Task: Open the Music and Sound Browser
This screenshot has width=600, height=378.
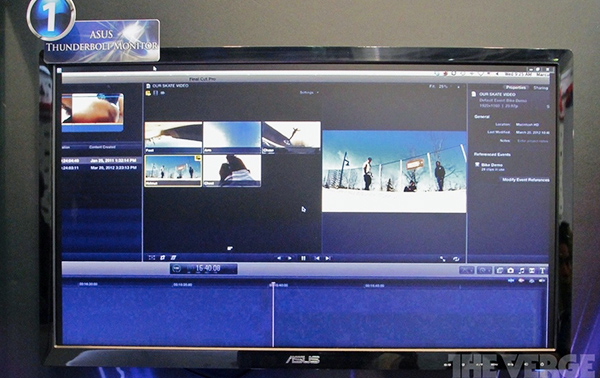Action: coord(521,270)
